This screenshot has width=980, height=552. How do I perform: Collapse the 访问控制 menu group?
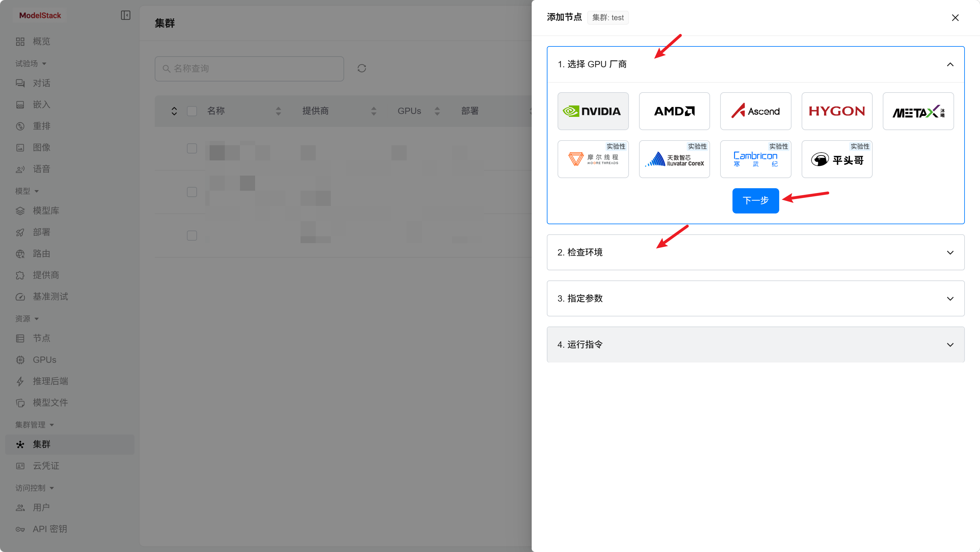pos(35,488)
